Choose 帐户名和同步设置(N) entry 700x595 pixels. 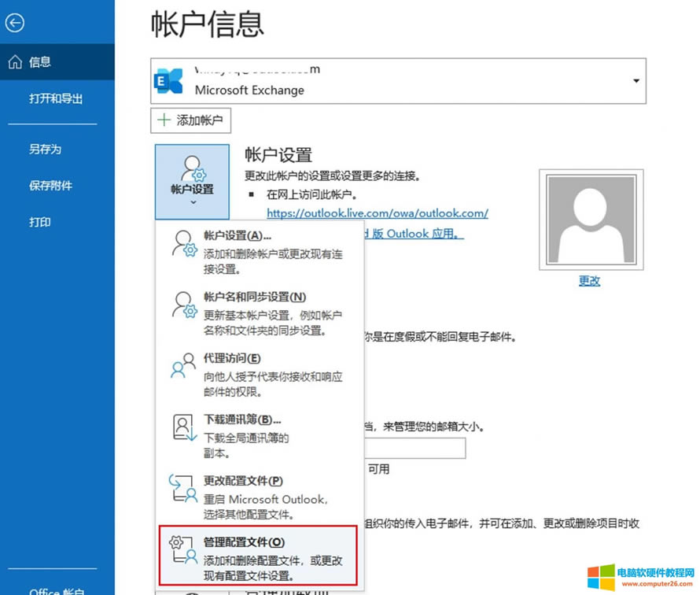coord(260,313)
